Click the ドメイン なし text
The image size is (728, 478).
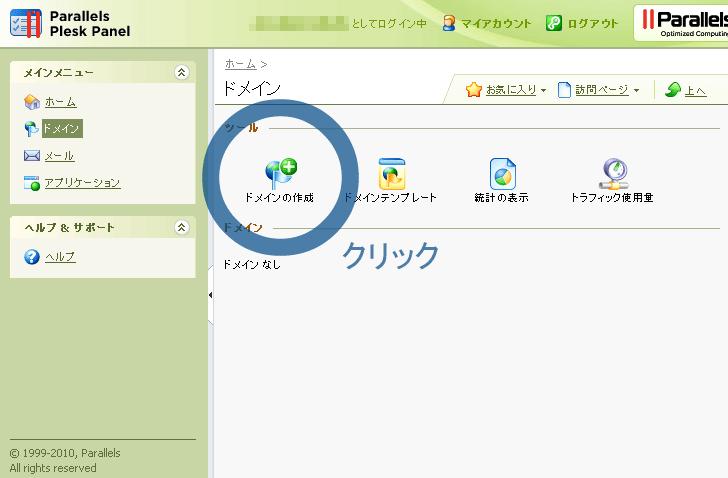(x=252, y=265)
